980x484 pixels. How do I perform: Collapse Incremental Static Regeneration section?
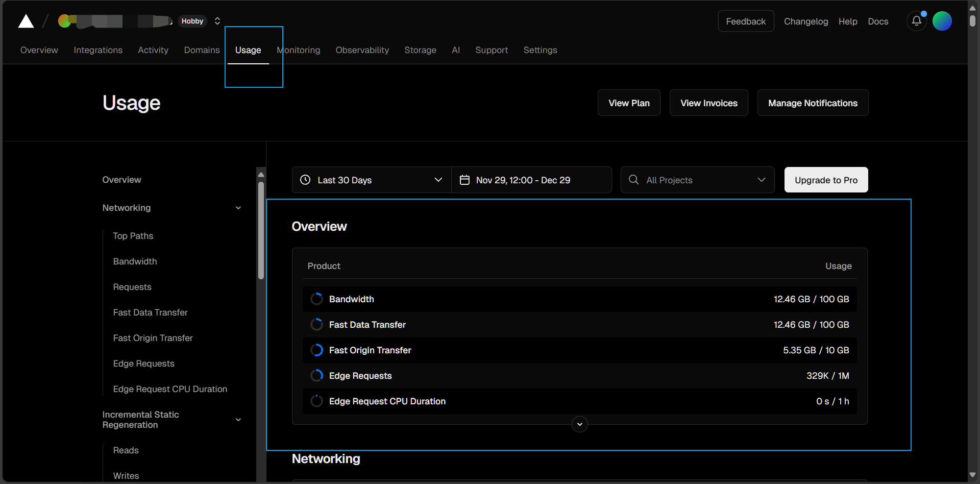tap(238, 420)
